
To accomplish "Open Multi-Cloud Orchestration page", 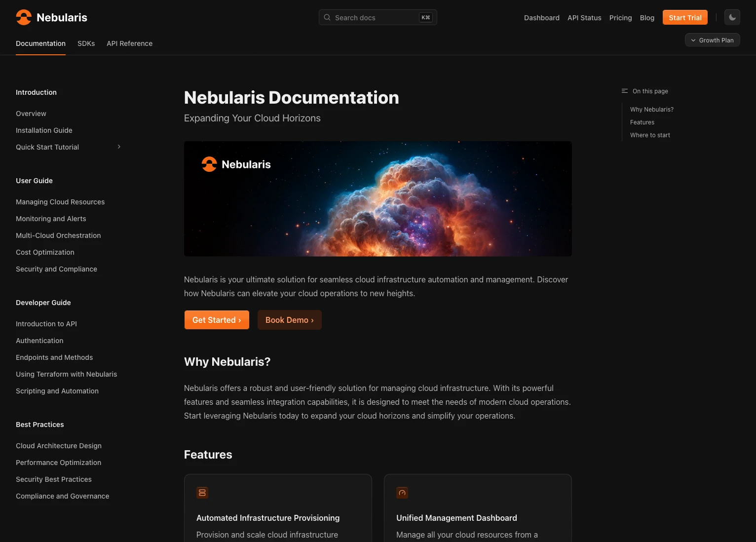I will click(58, 235).
